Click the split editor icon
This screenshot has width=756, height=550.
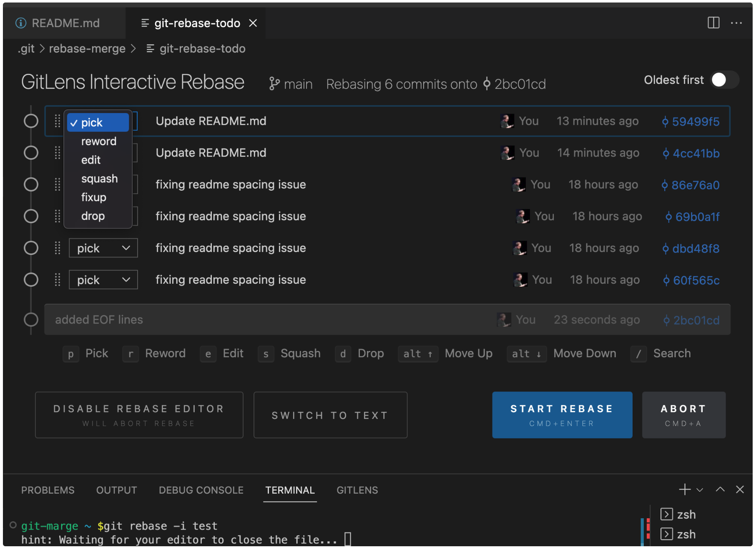pyautogui.click(x=713, y=23)
